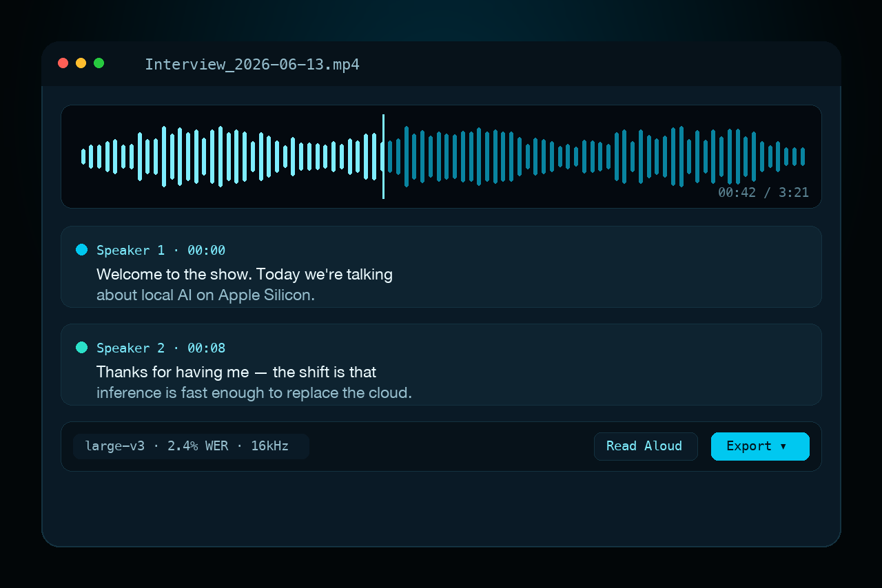Screen dimensions: 882x588
Task: Click the line "Thanks for having me — the shift is that"
Action: pos(236,372)
